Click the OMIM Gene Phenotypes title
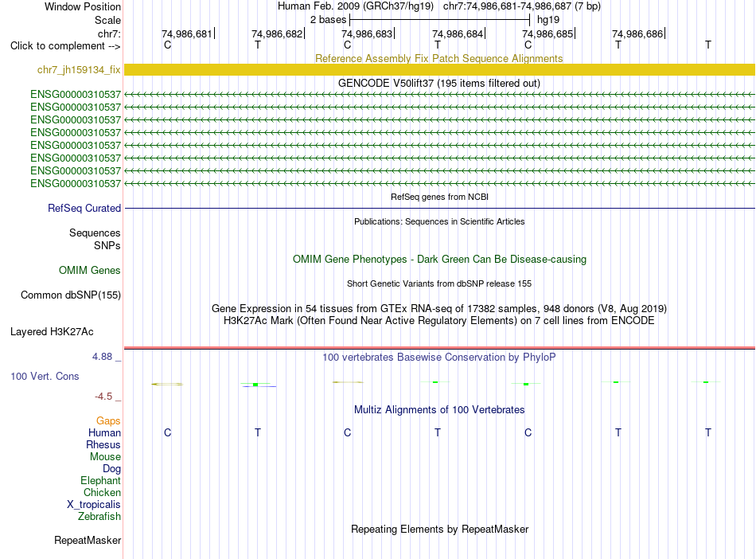Screen dimensions: 756x559 coord(439,260)
